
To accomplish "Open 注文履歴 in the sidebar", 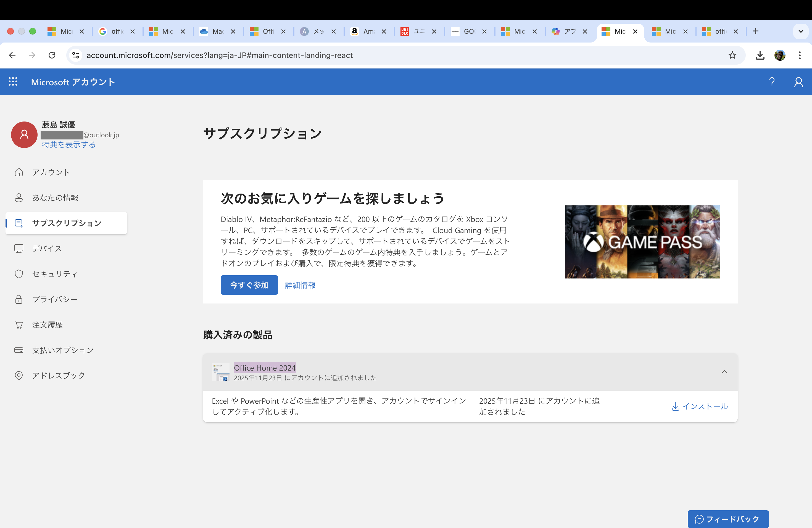I will tap(66, 325).
